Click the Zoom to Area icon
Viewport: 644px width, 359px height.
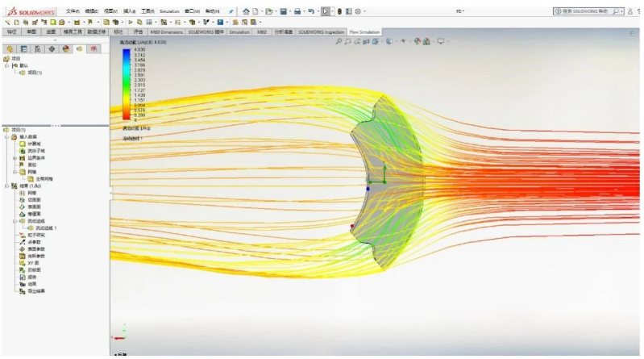pyautogui.click(x=348, y=41)
